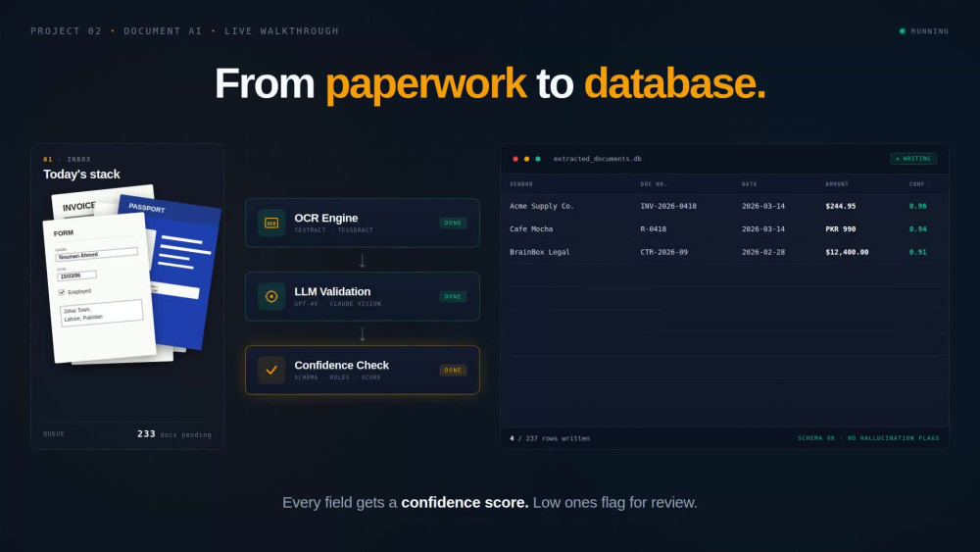Click the DONE badge on LLM Validation
980x552 pixels.
[453, 296]
